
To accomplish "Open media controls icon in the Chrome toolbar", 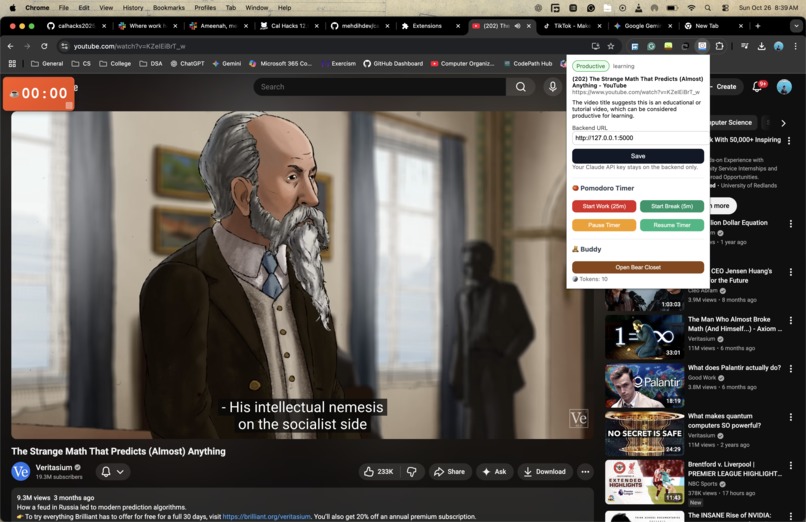I will pos(744,46).
